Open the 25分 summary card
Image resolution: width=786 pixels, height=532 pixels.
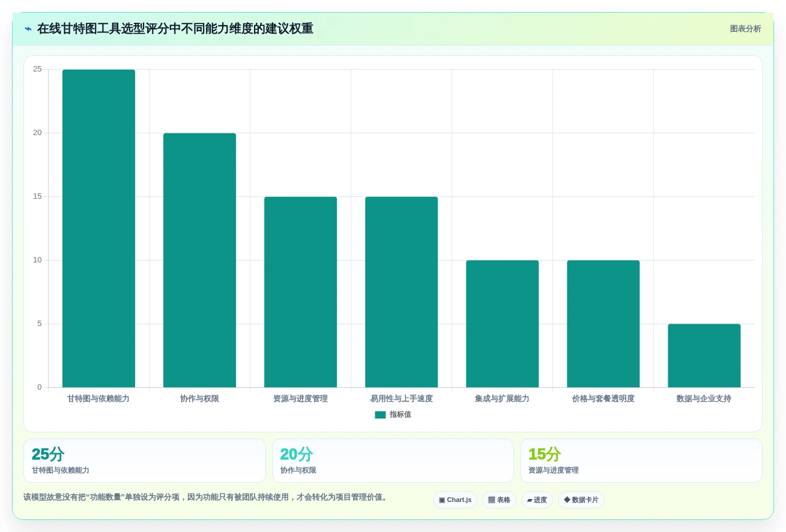coord(145,461)
